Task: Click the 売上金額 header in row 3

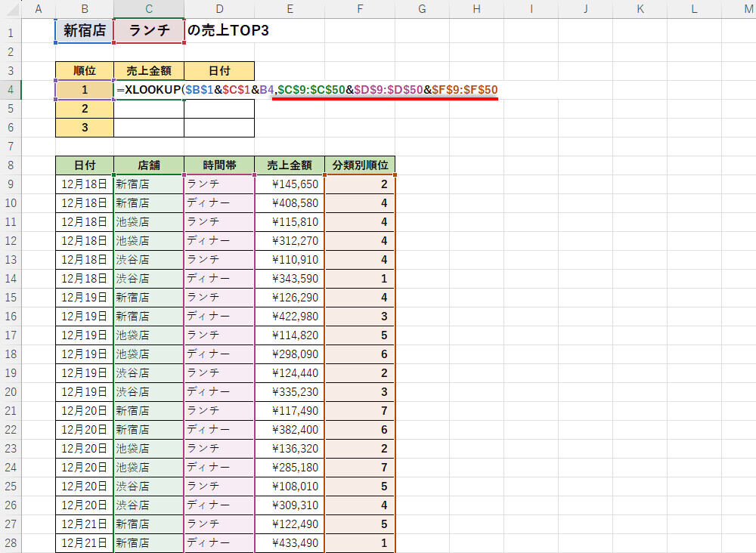Action: pos(149,71)
